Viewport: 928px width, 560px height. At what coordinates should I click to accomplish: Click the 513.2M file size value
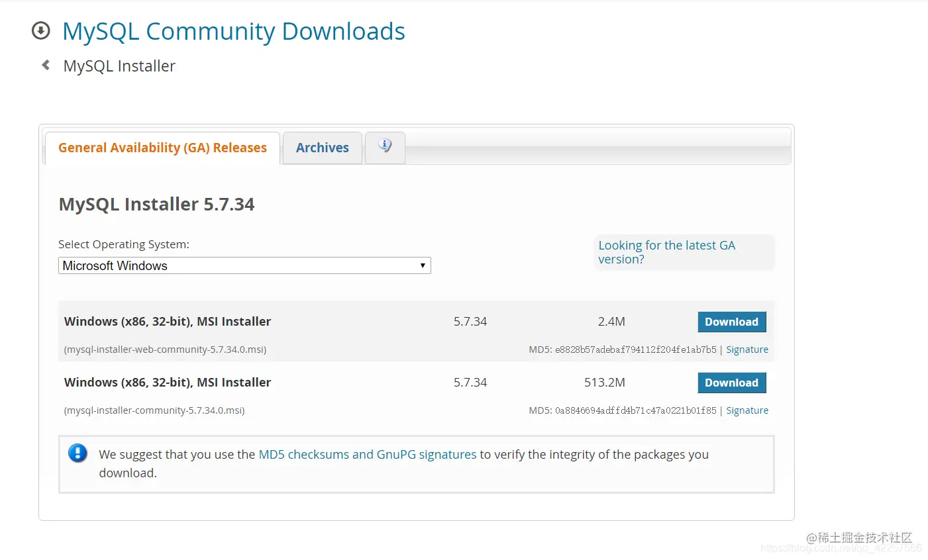click(x=605, y=383)
